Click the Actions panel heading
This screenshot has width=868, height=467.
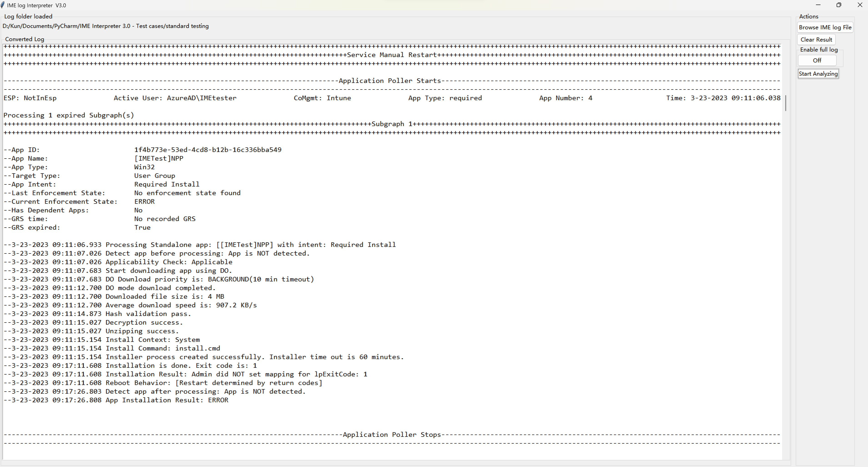809,16
